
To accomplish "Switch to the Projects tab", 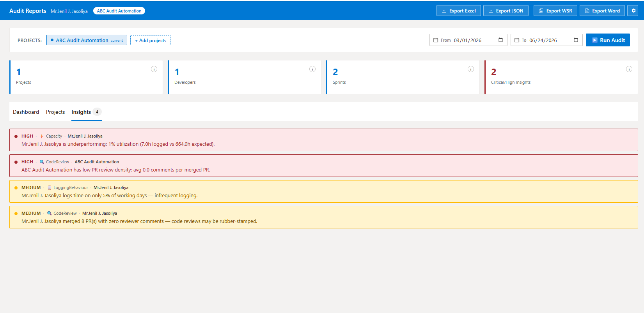I will 55,112.
